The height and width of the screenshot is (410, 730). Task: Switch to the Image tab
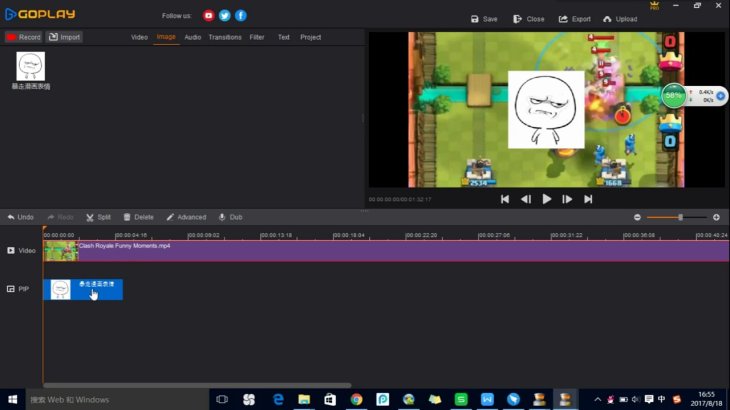pyautogui.click(x=166, y=37)
